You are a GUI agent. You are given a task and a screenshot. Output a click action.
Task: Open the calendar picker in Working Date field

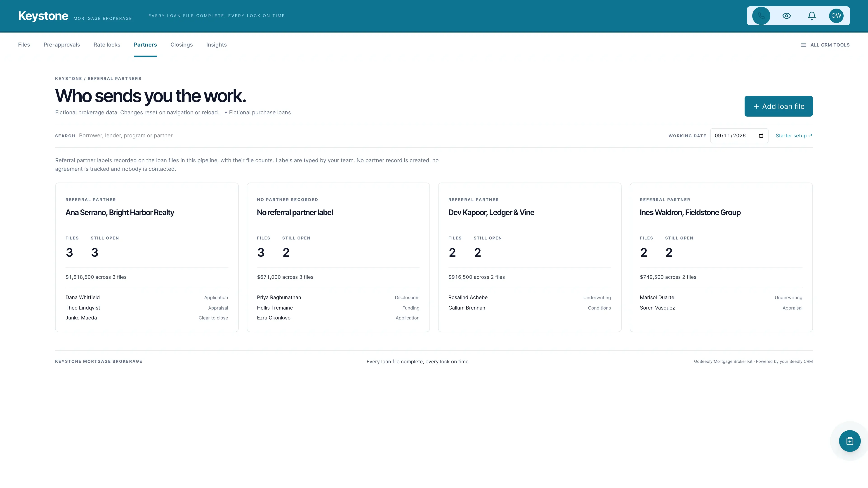(761, 136)
